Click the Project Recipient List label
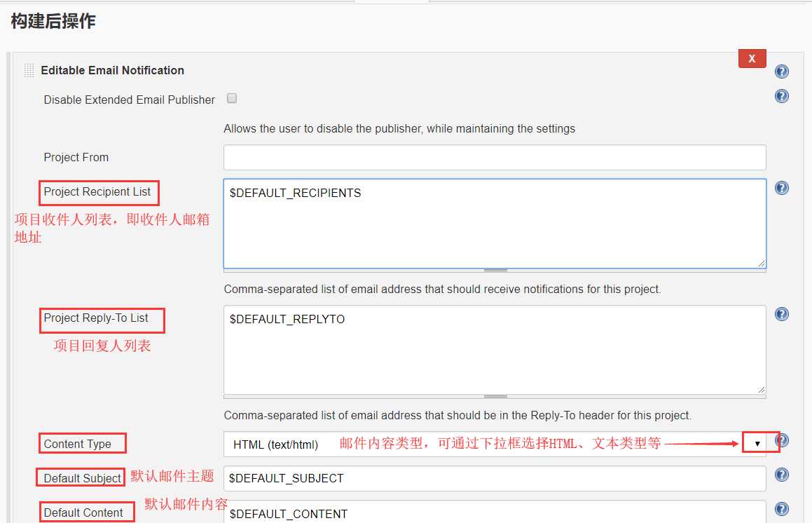The image size is (812, 523). [97, 192]
